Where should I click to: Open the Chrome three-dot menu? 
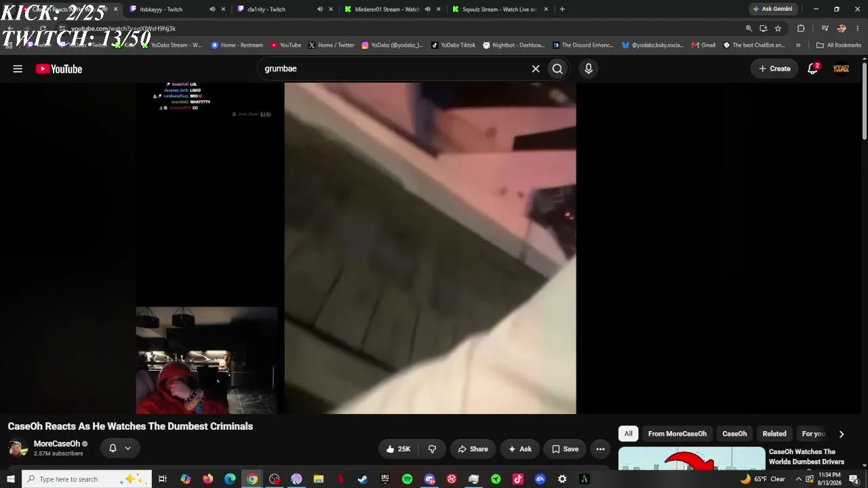[858, 28]
